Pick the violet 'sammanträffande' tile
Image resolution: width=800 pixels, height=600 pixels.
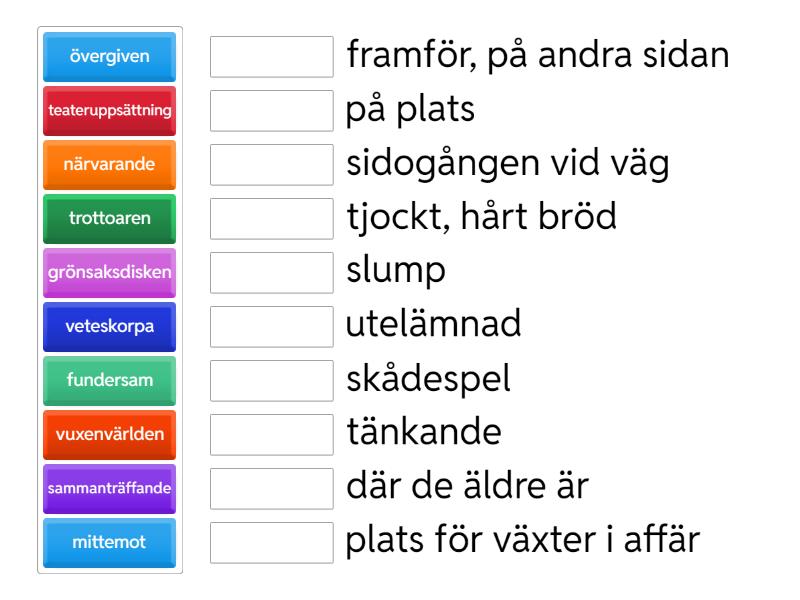click(110, 489)
